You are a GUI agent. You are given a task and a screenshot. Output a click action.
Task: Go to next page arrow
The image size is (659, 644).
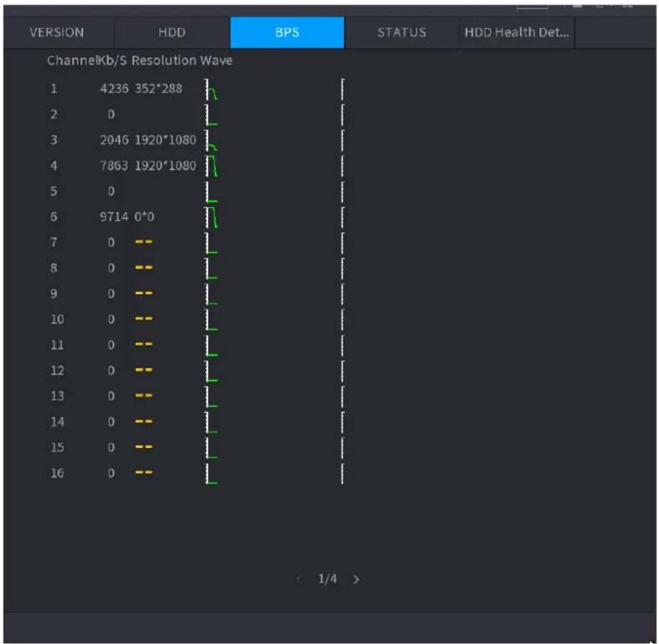click(x=356, y=580)
